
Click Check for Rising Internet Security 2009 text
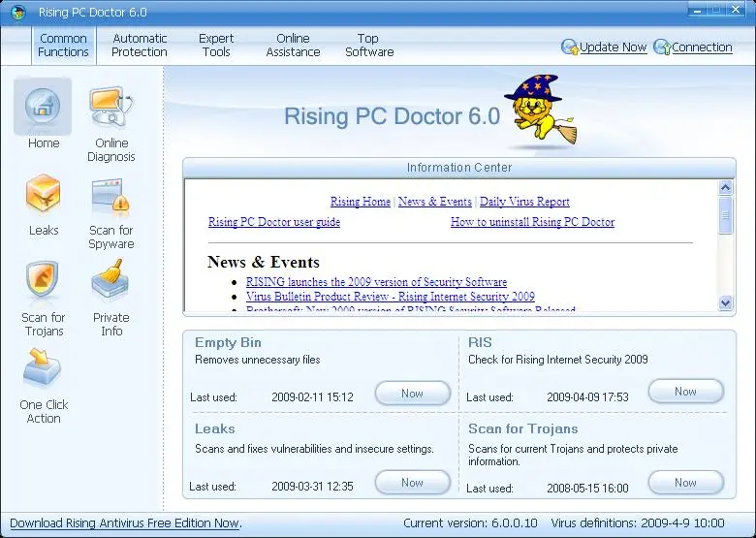(x=558, y=360)
